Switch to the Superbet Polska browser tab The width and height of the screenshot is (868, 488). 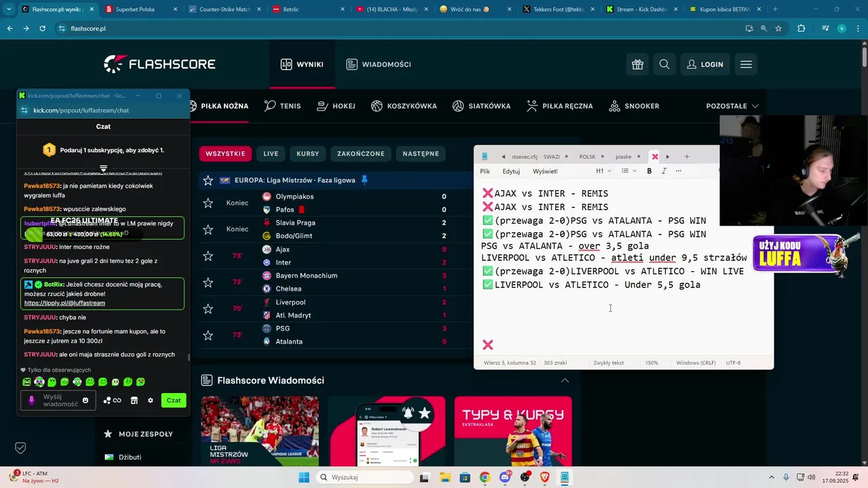[140, 9]
